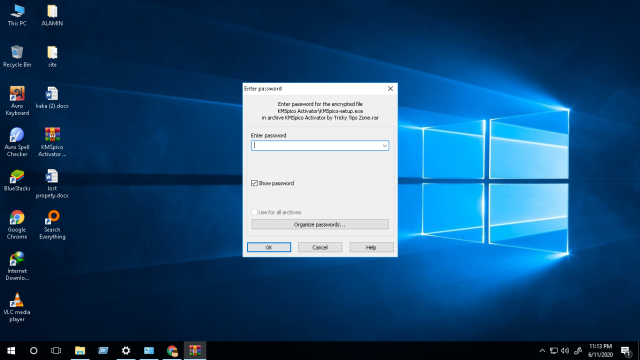Open Cortana search circle in taskbar
Image resolution: width=640 pixels, height=360 pixels.
pyautogui.click(x=33, y=351)
